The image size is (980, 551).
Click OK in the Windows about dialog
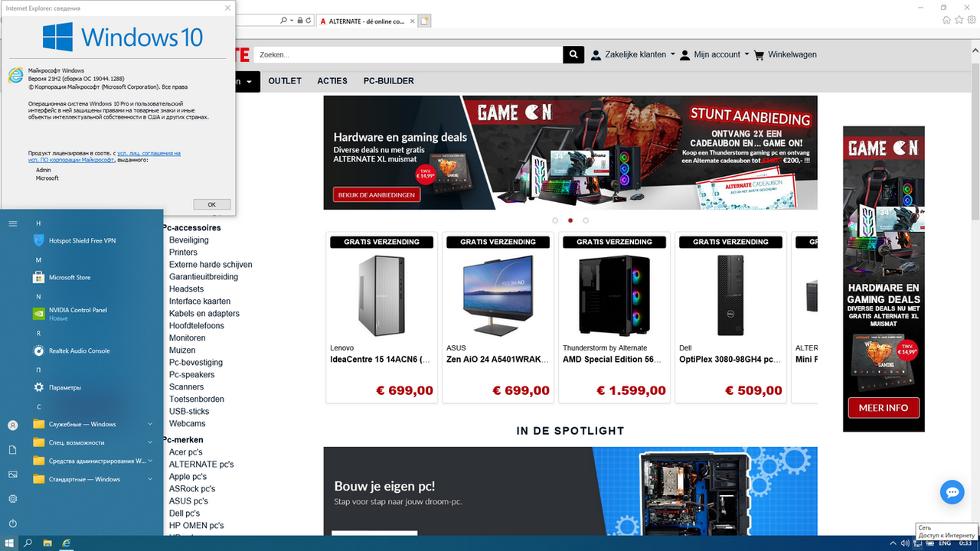click(x=212, y=204)
